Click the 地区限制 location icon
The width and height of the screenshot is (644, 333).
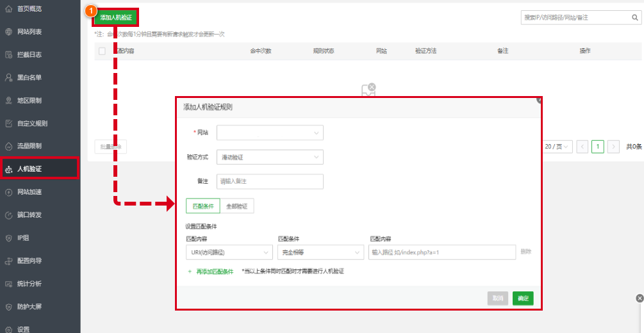(9, 101)
